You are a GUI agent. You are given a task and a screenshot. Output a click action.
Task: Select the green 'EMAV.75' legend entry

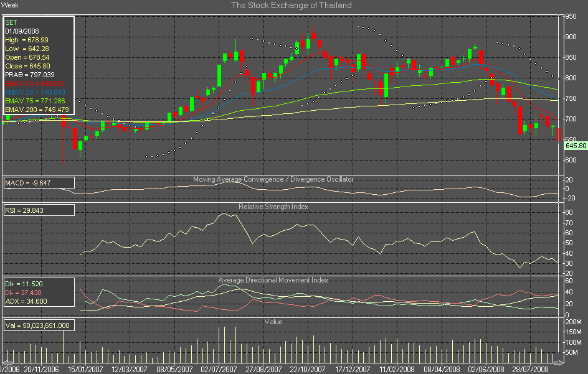pos(35,101)
